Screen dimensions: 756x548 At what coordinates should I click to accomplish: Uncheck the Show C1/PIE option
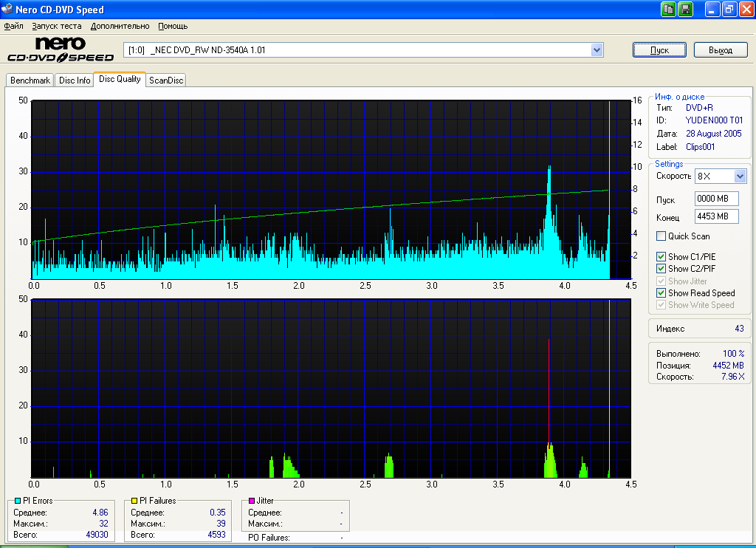(661, 257)
